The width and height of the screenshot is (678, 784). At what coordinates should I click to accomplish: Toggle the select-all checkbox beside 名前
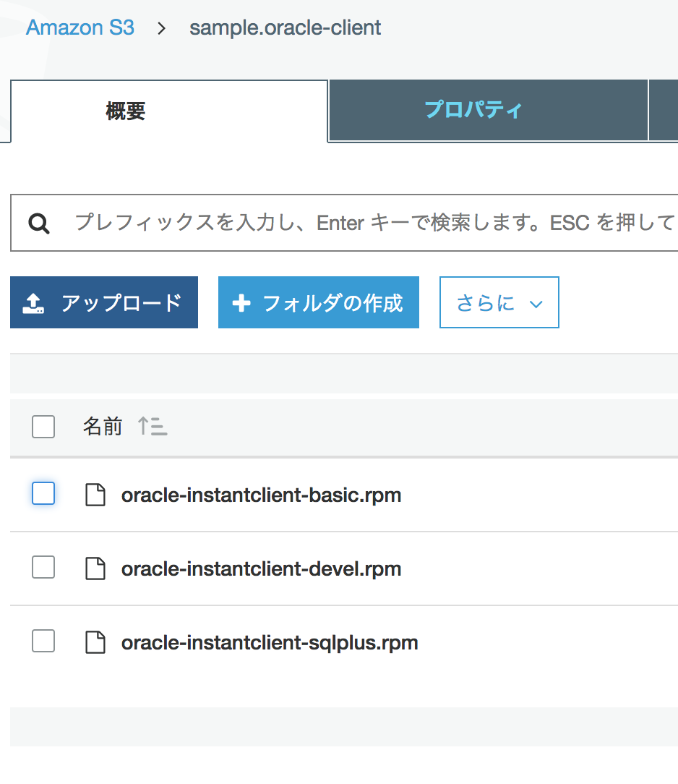[x=43, y=427]
